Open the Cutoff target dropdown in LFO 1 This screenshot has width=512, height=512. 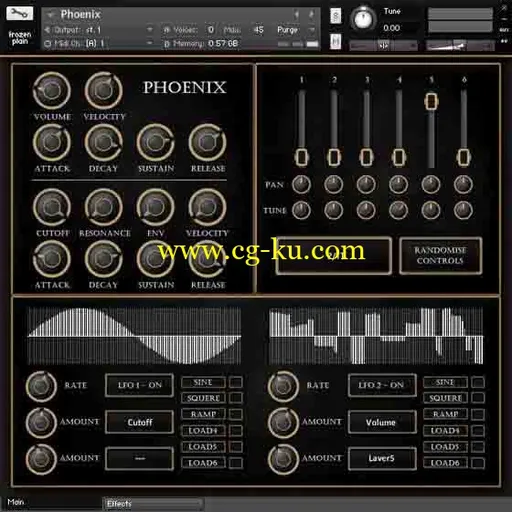[x=140, y=422]
